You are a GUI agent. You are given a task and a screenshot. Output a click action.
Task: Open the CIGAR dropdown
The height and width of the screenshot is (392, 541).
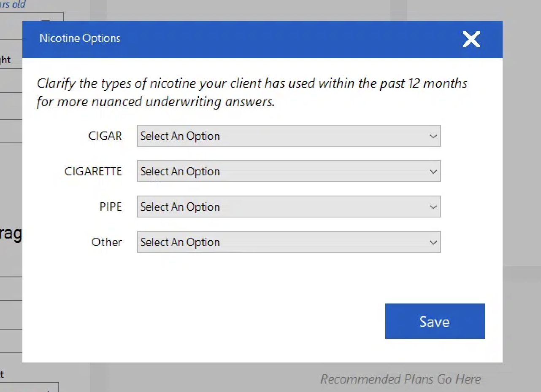[289, 136]
